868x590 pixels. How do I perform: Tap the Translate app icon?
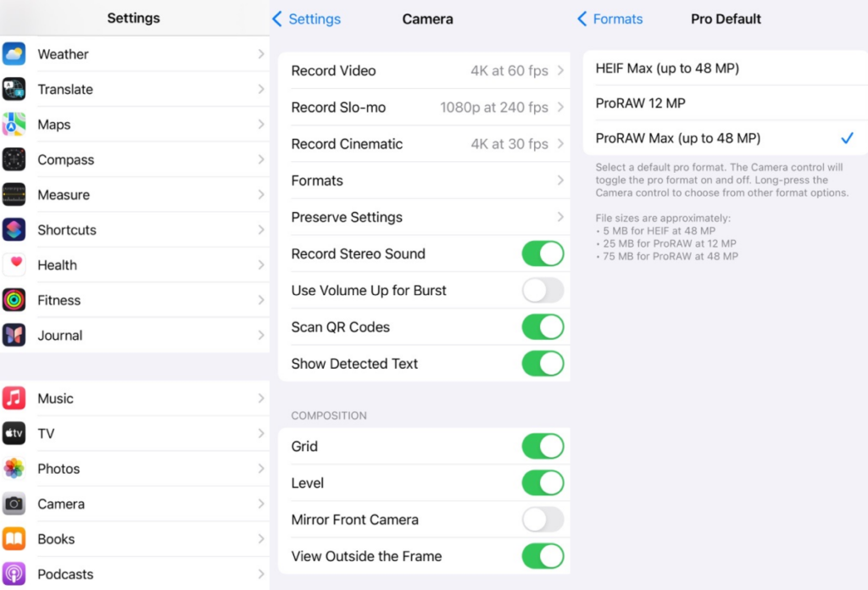point(14,89)
